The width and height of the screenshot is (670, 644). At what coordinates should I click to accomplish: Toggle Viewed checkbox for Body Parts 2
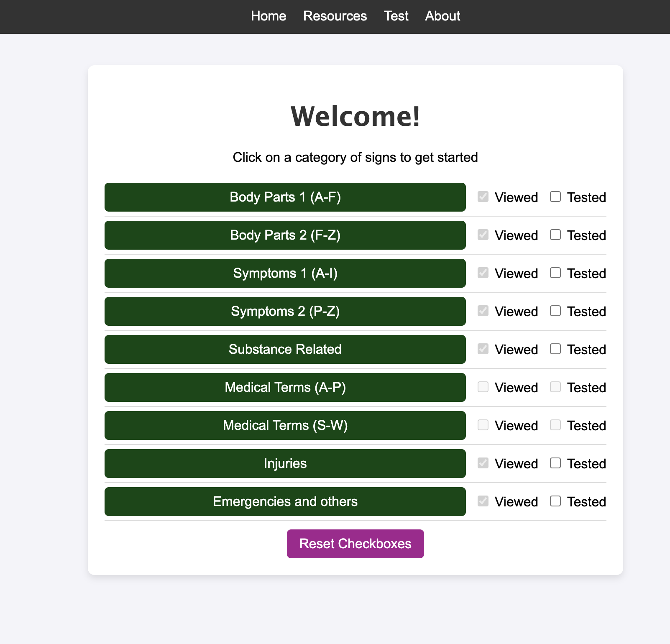(x=483, y=235)
